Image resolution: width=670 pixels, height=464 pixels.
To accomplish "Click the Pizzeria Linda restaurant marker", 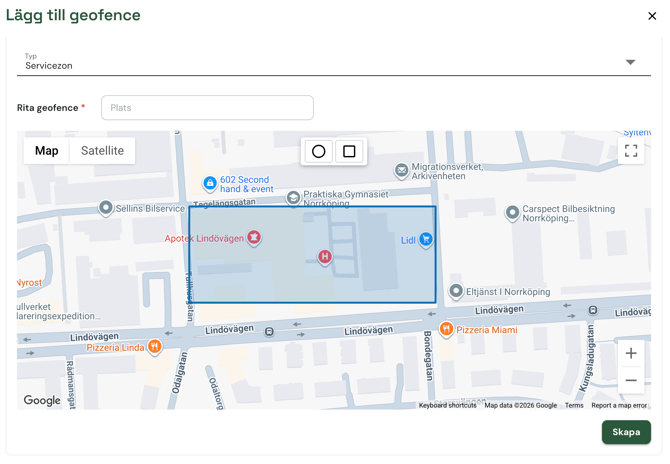I will tap(155, 346).
